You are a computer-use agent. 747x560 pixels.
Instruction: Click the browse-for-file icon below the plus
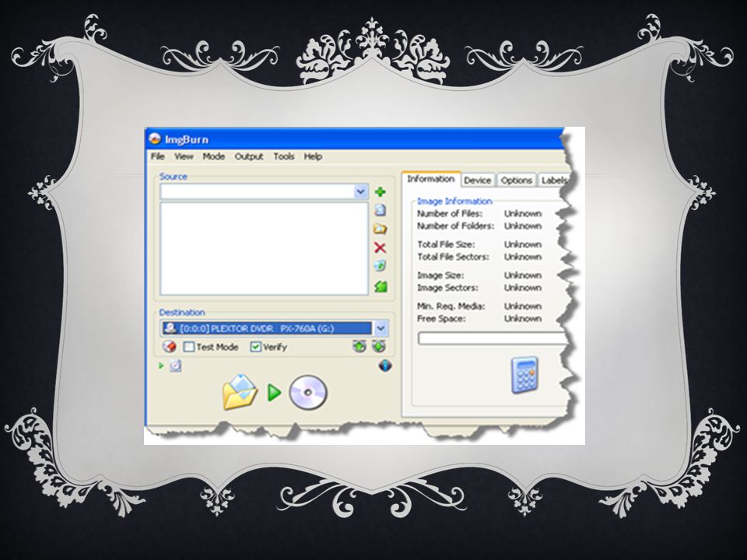[381, 210]
